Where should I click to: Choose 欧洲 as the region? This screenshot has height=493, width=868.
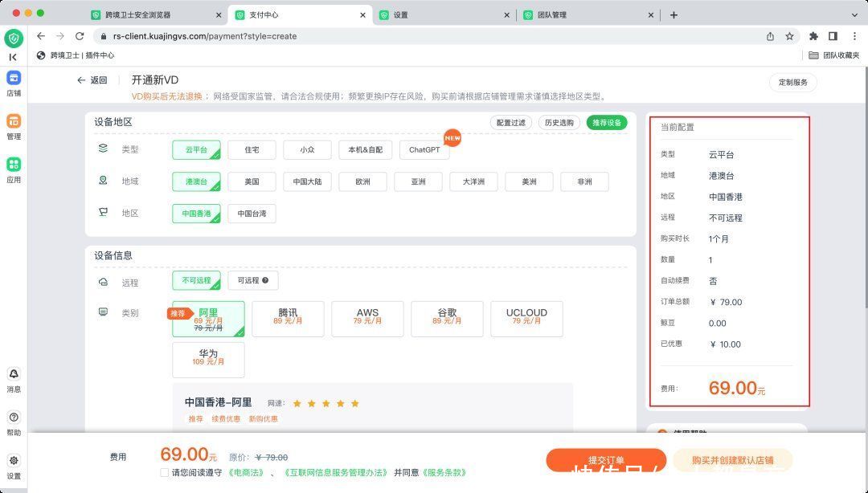[x=362, y=181]
